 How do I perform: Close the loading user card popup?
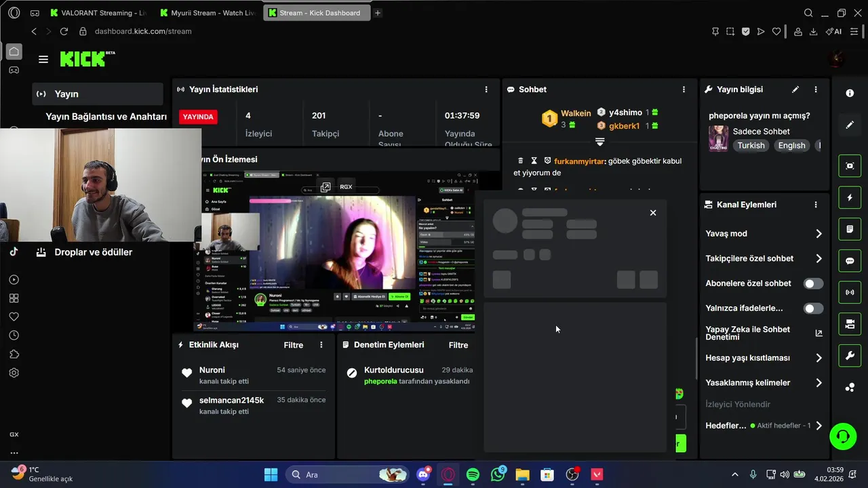[x=653, y=213]
